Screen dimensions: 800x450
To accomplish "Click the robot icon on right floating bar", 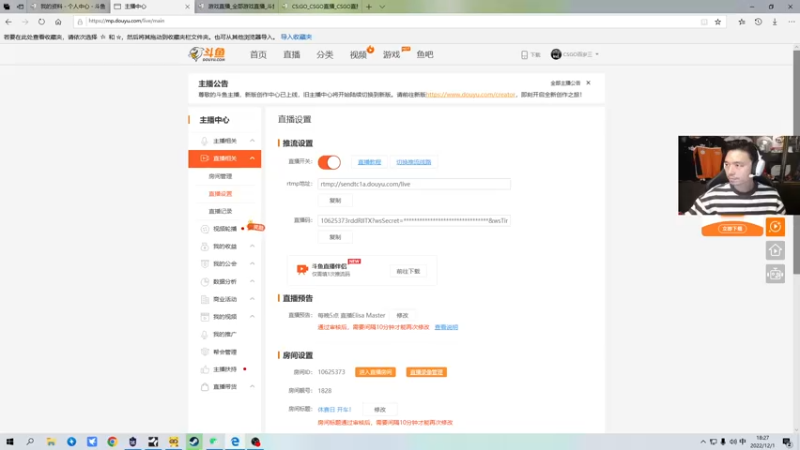I will point(775,274).
